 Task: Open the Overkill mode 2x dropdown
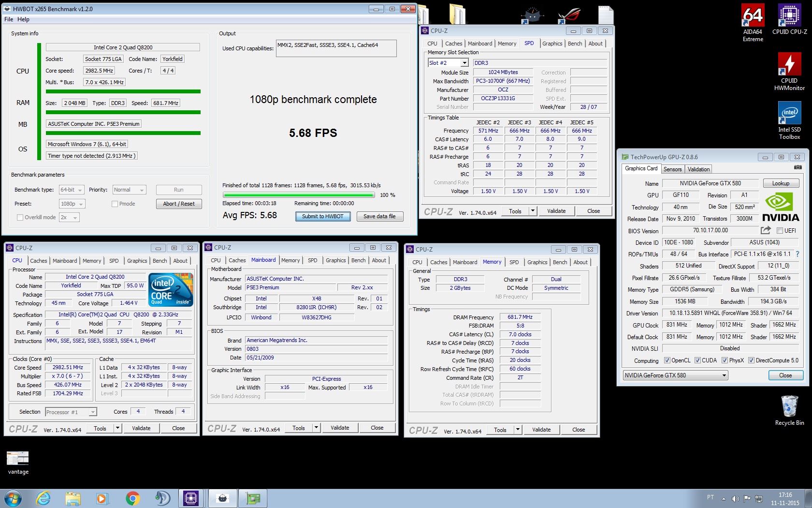pos(69,217)
